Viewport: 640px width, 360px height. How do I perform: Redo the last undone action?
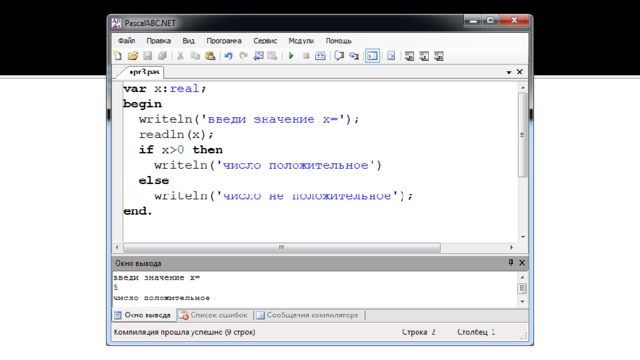pyautogui.click(x=244, y=56)
